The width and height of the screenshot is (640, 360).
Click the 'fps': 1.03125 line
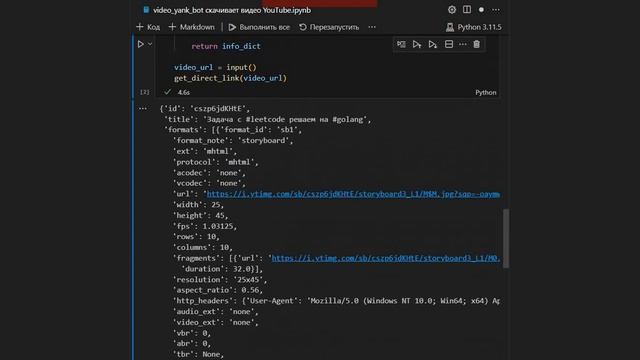(204, 226)
